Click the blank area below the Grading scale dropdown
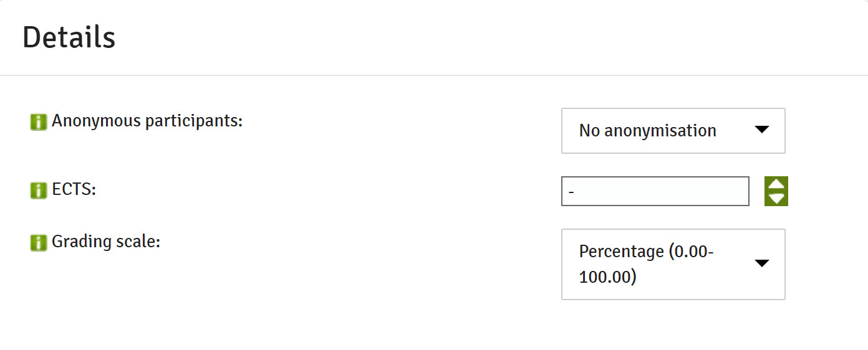The width and height of the screenshot is (868, 350). click(673, 325)
